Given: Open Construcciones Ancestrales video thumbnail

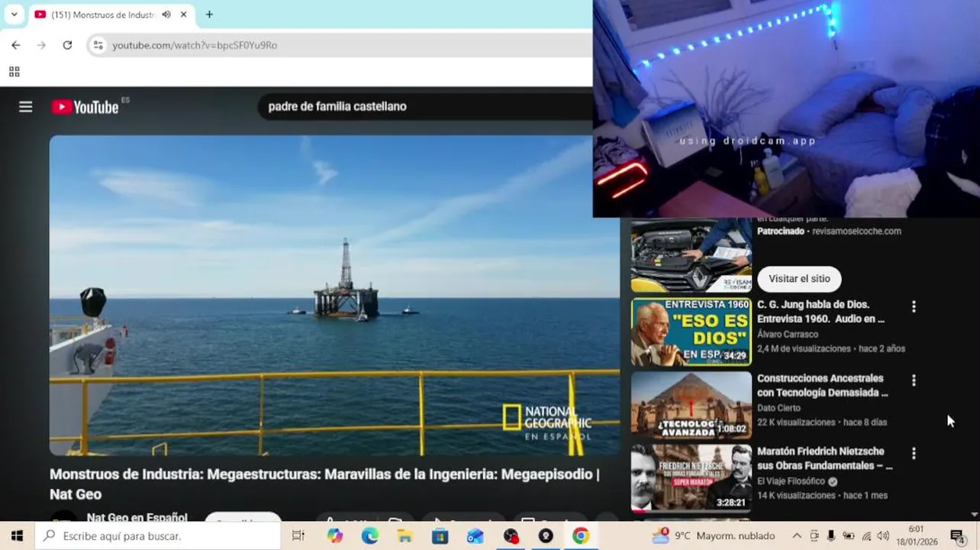Looking at the screenshot, I should pos(691,405).
